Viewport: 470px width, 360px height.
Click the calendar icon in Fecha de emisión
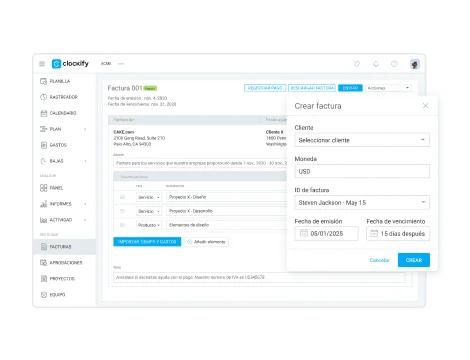(304, 233)
